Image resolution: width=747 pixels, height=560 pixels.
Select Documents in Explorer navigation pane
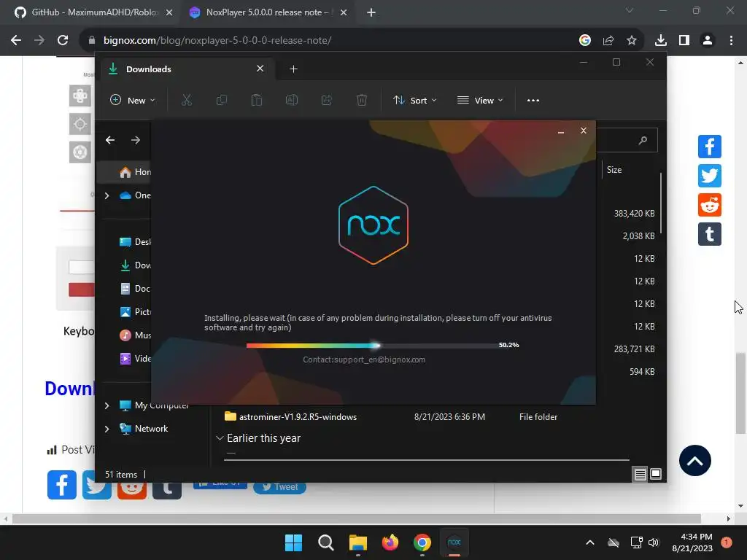point(135,289)
